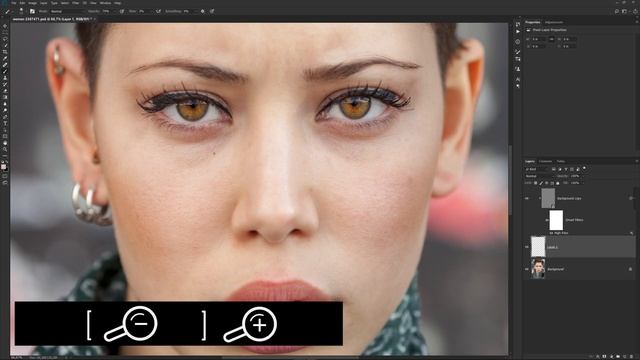Select the Horizontal Type tool
Screen dimensions: 640x360
click(5, 122)
